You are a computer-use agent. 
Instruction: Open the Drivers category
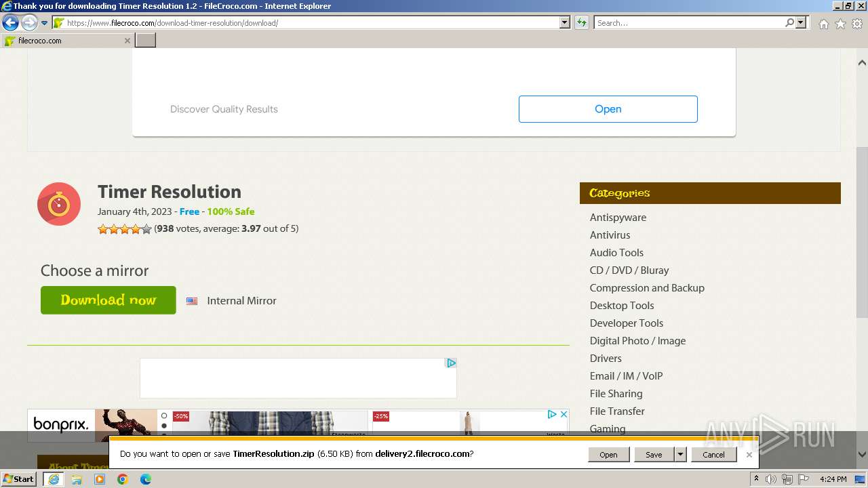pos(606,359)
